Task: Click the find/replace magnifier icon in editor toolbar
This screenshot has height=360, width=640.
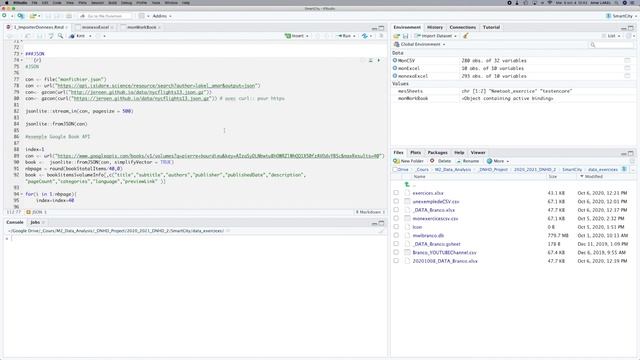Action: tap(60, 36)
